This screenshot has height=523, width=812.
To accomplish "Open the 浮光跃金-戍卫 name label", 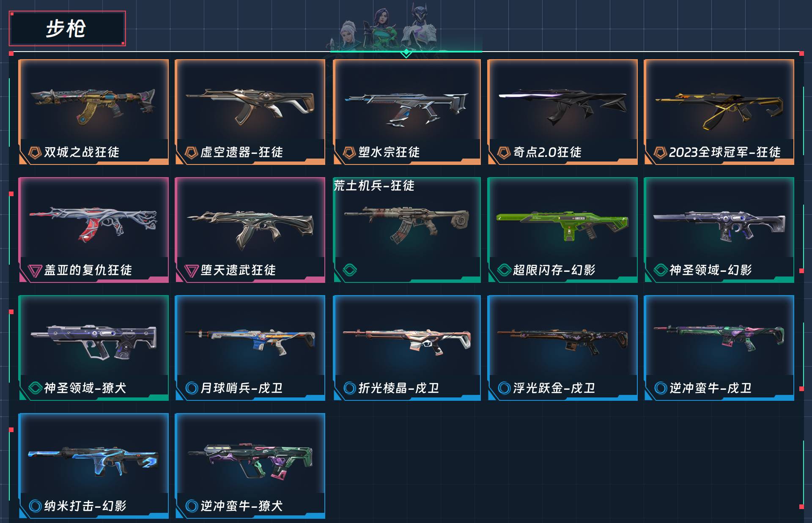I will (x=554, y=388).
